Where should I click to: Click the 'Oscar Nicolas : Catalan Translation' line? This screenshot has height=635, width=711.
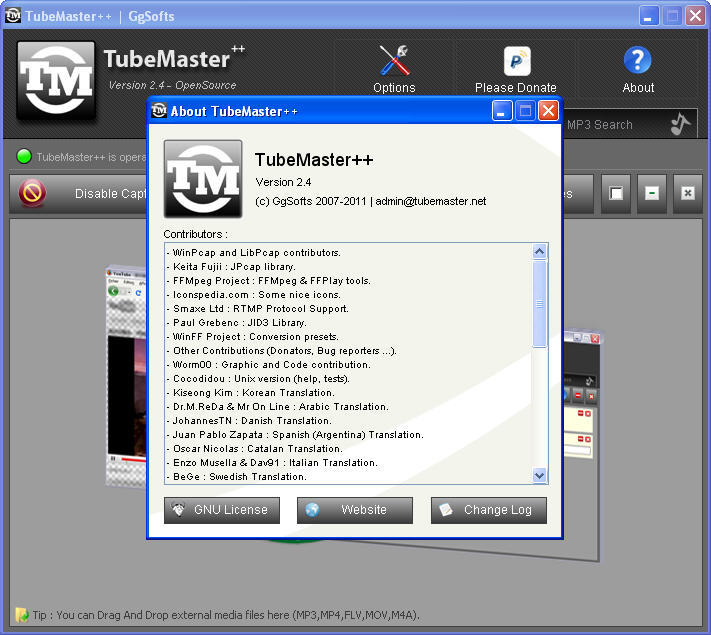254,449
